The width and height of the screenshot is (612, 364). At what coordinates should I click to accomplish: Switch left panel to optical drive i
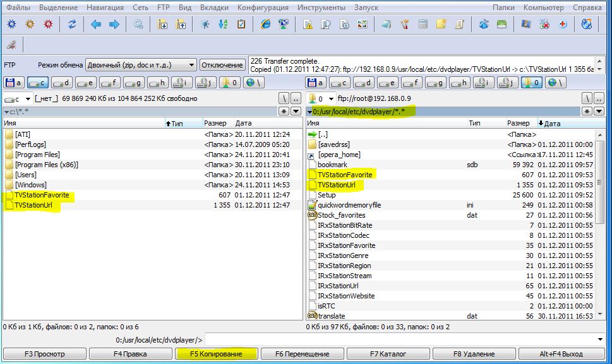182,83
